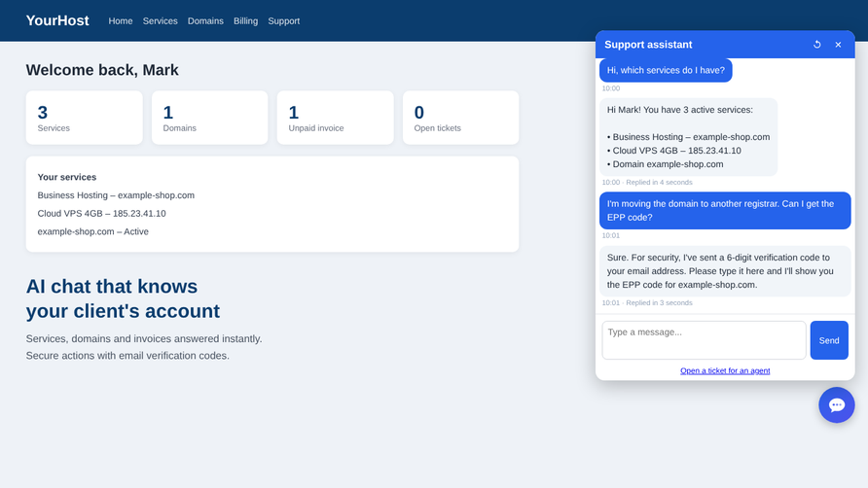Screen dimensions: 868x488
Task: Send the chat message
Action: click(x=829, y=340)
